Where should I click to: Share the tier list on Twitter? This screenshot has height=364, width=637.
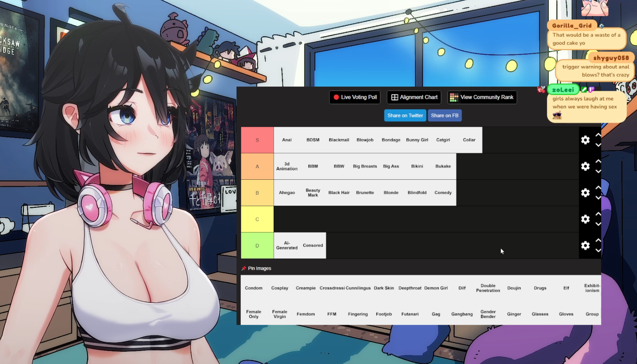(405, 115)
